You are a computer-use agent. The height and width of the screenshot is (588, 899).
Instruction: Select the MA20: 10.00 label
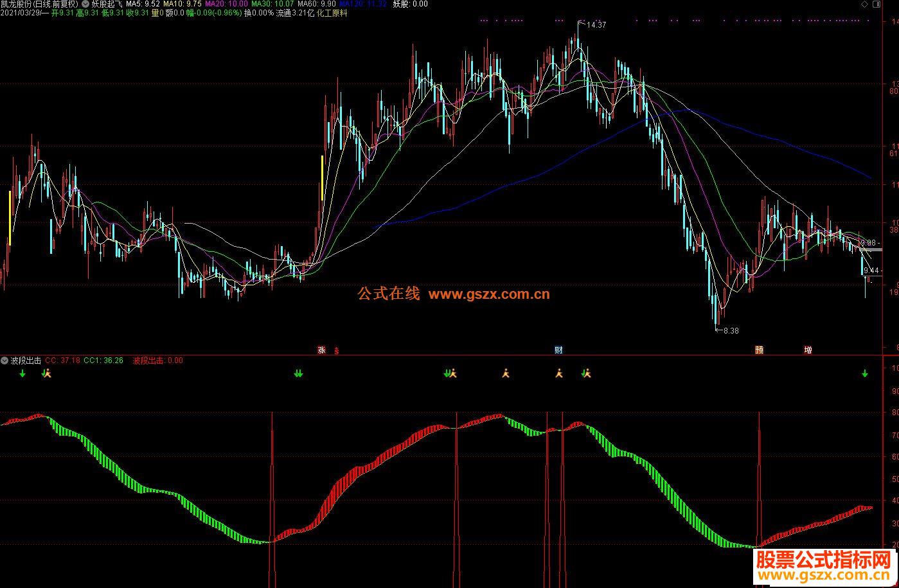226,4
